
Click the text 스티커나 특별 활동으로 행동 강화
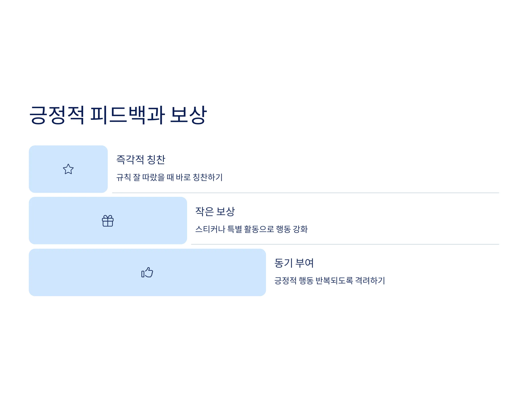point(251,229)
